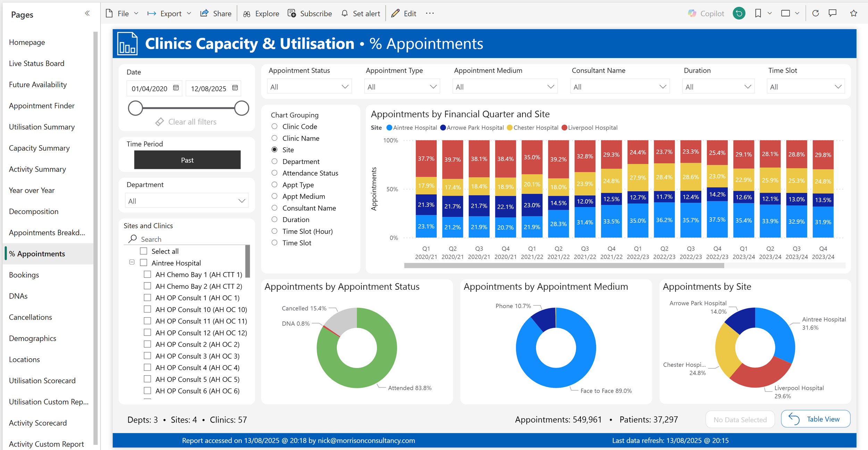Click the eraser Clear all filters icon
Screen dimensions: 868x450
point(160,122)
